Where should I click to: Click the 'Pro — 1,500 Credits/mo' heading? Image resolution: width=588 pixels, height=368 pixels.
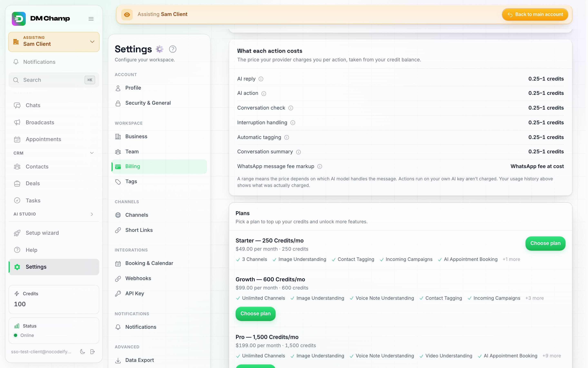[x=267, y=337]
